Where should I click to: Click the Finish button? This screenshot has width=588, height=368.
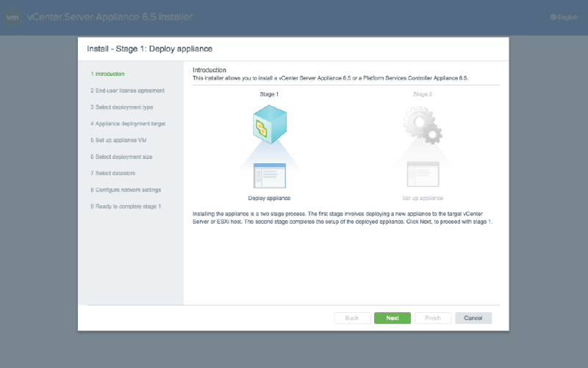coord(433,318)
